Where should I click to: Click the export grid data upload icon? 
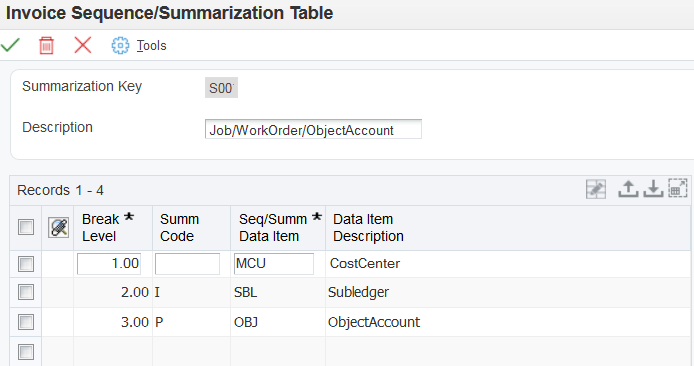[x=628, y=189]
